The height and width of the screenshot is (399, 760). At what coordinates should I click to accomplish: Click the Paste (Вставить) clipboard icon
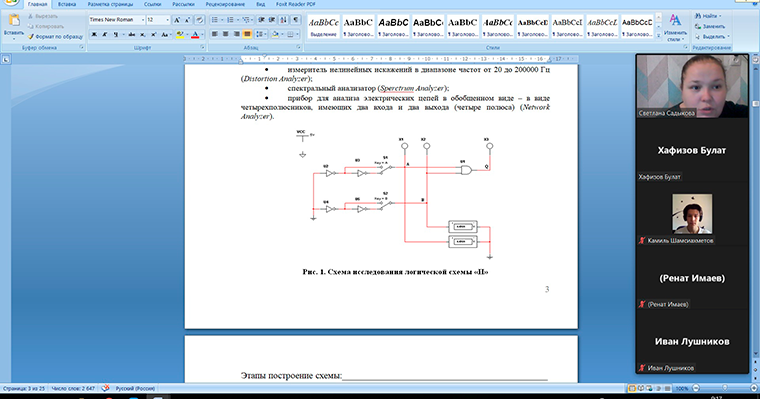click(14, 21)
